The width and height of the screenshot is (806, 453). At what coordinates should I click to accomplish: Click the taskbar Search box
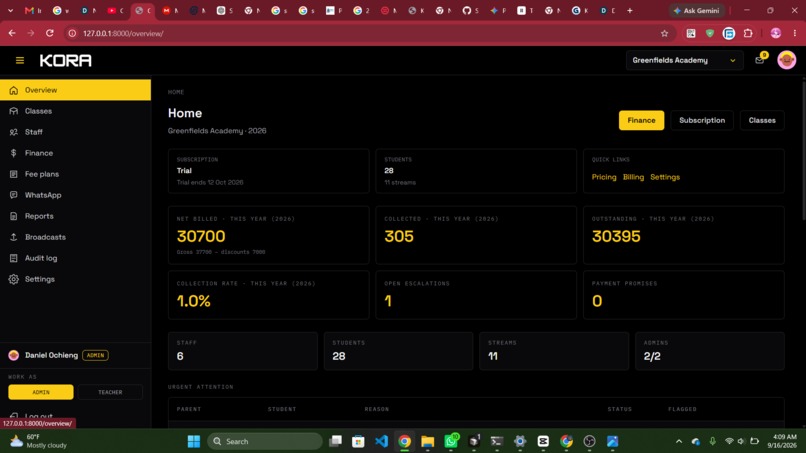265,441
